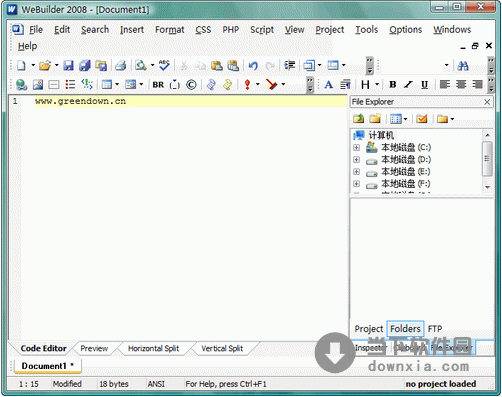
Task: Click the printer icon to print
Action: pyautogui.click(x=121, y=65)
